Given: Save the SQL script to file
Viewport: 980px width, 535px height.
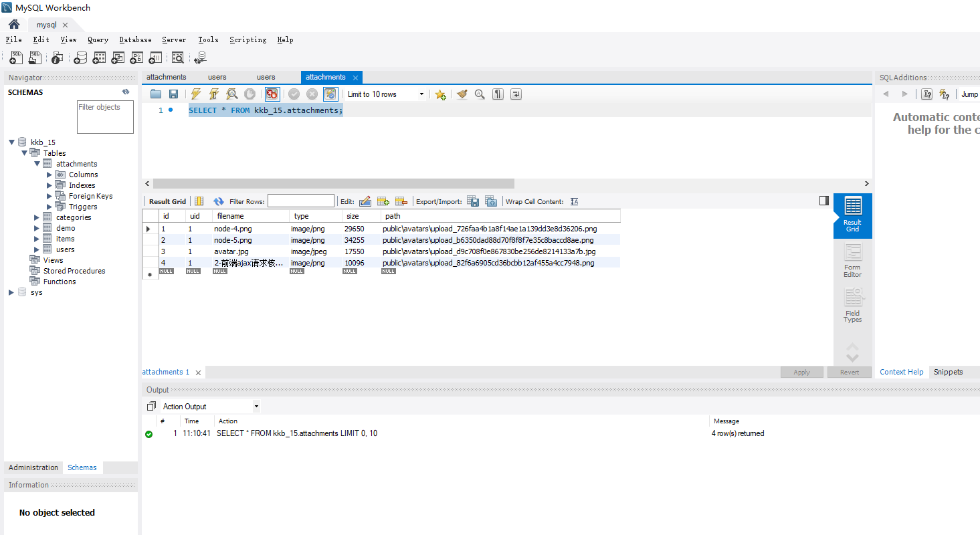Looking at the screenshot, I should (173, 94).
